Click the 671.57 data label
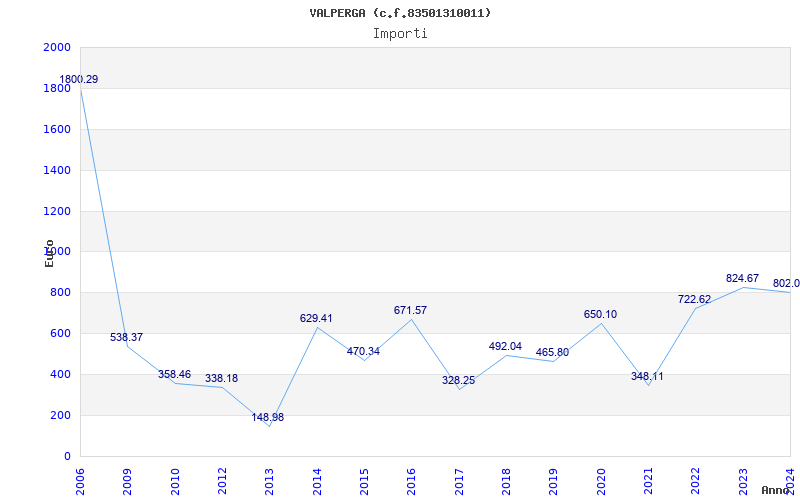The image size is (800, 500). coord(410,310)
